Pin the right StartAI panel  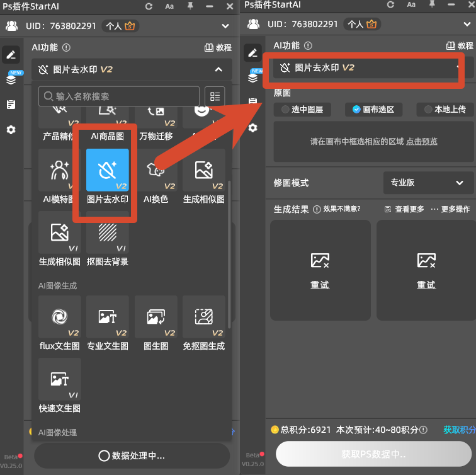432,4
